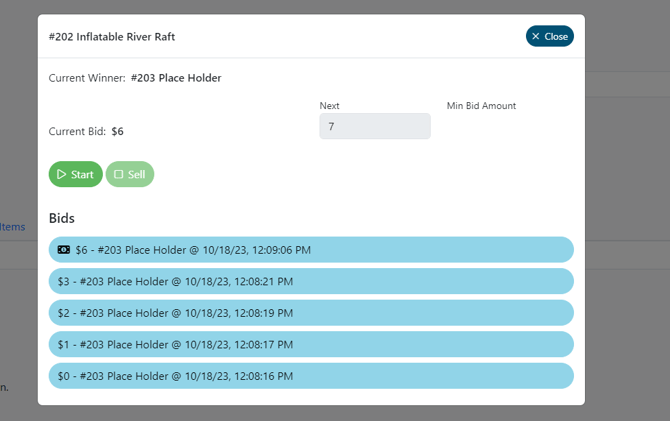
Task: Click the Current Bid $6 value
Action: (x=117, y=131)
